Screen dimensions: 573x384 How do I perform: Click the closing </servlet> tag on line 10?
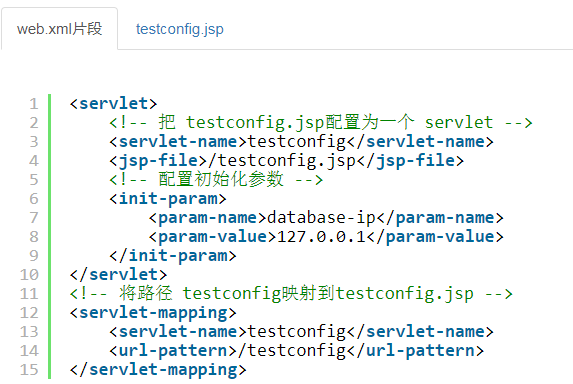(x=118, y=275)
